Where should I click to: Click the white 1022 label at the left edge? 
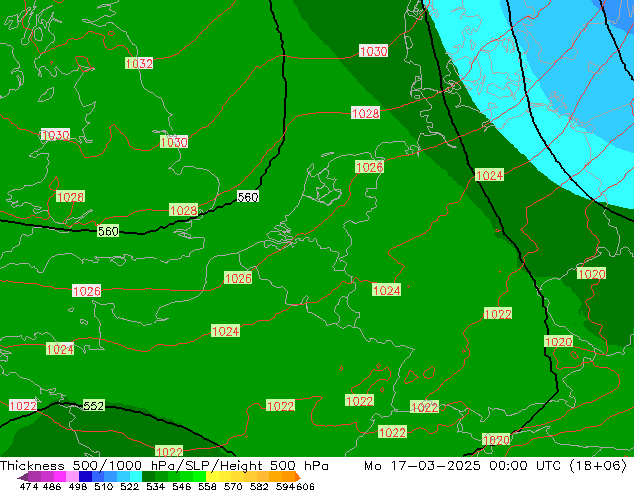[23, 406]
